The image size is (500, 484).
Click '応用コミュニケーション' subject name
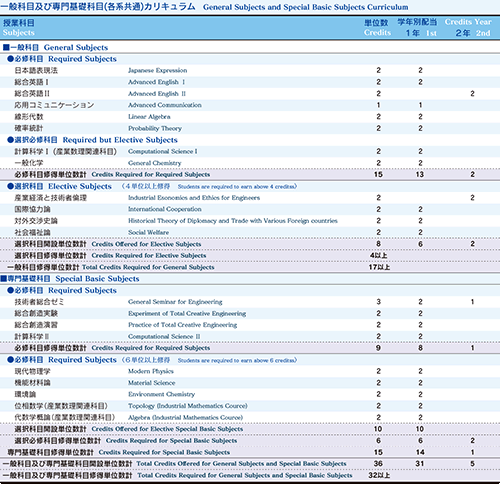pyautogui.click(x=54, y=105)
